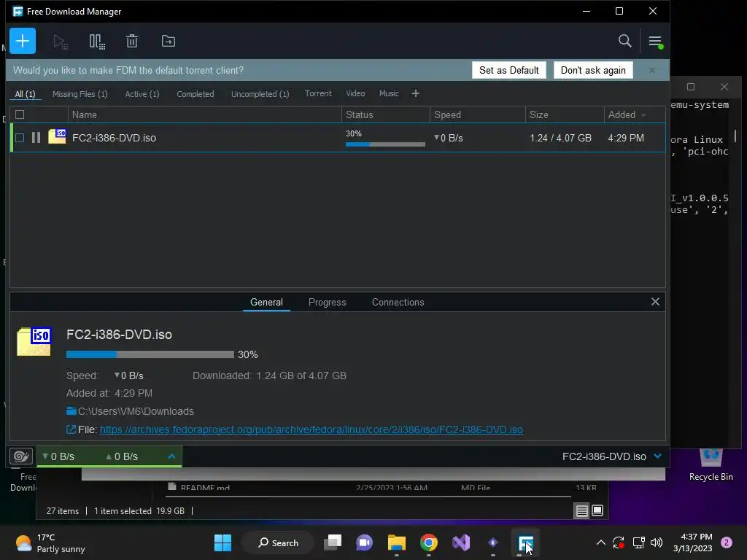Click the row's 30% progress bar
The height and width of the screenshot is (560, 747).
[385, 144]
